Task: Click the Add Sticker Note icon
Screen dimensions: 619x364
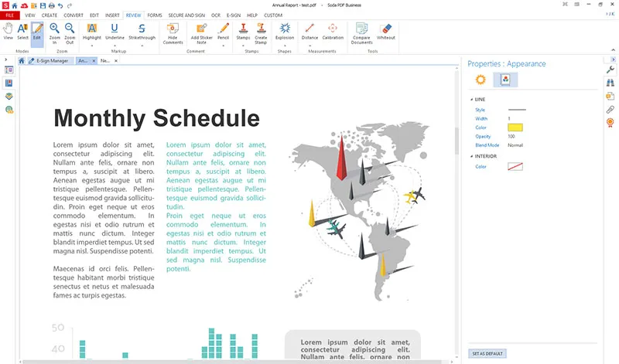Action: click(201, 31)
